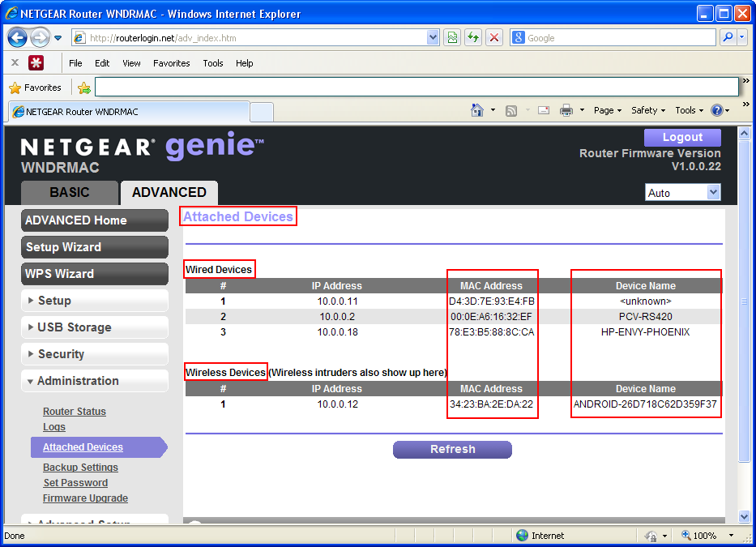Open the Safety dropdown menu
This screenshot has width=756, height=547.
(648, 110)
